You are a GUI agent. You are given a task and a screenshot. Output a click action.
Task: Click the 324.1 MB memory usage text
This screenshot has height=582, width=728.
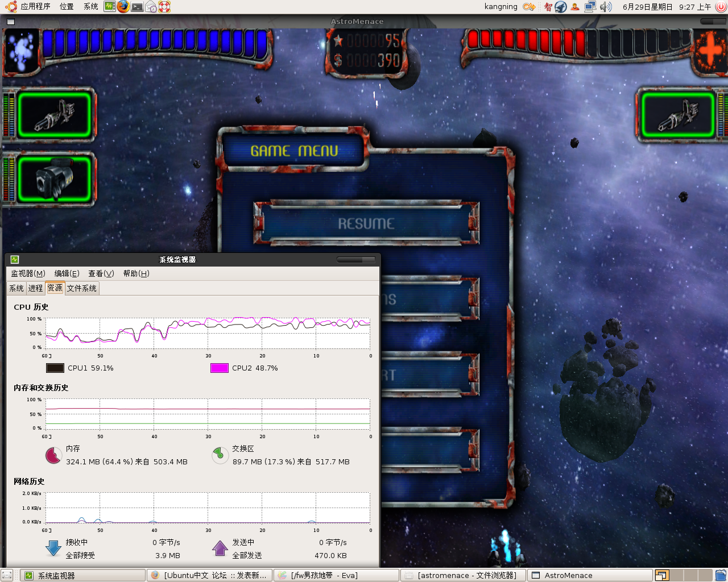[x=127, y=462]
